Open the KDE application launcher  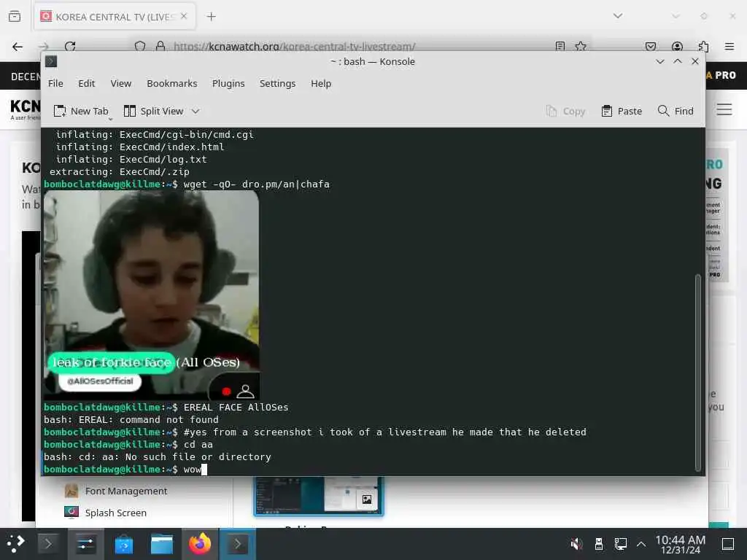click(16, 543)
